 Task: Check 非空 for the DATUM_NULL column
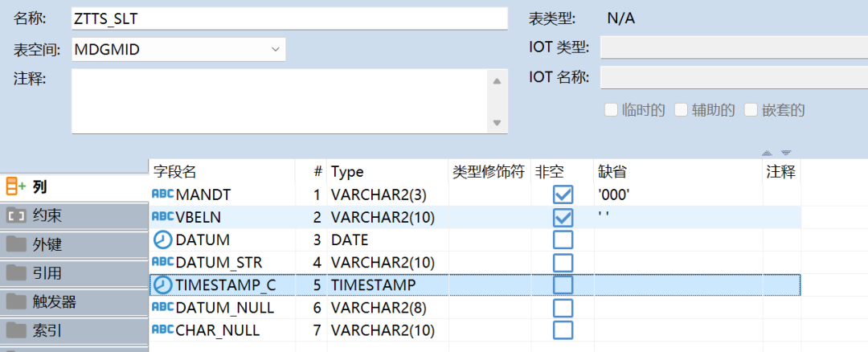[x=563, y=308]
